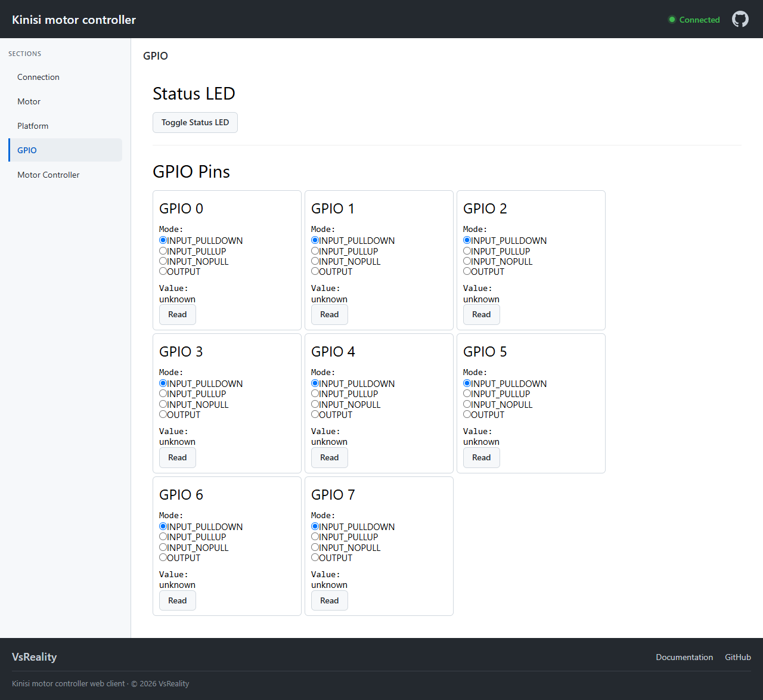Screen dimensions: 763x700
Task: Choose INPUT_NOPULL for GPIO 7
Action: coord(315,547)
